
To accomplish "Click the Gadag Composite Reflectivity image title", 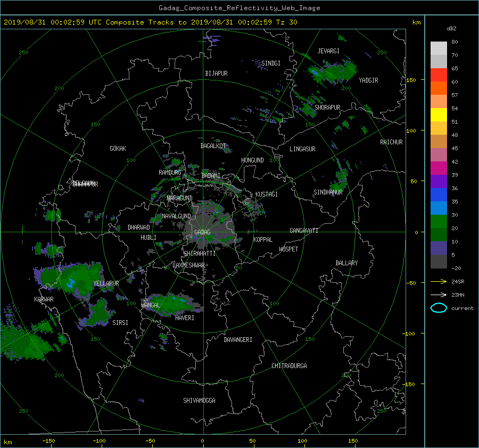I will [x=239, y=8].
